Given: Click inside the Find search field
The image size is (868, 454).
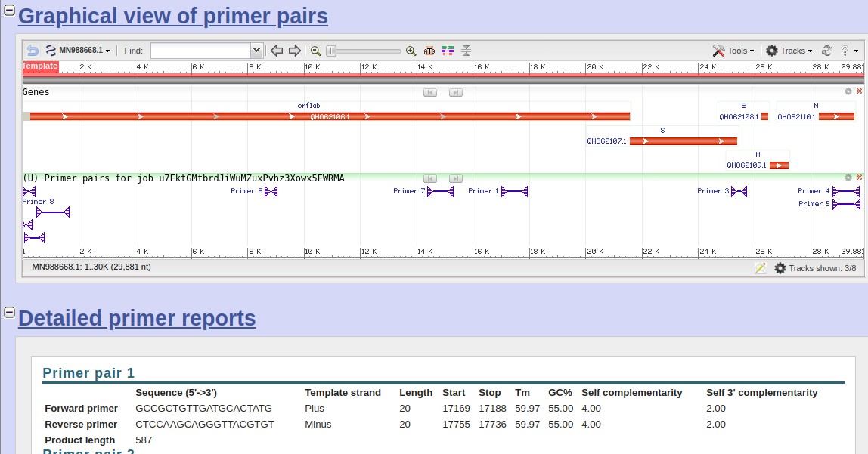Looking at the screenshot, I should (200, 51).
